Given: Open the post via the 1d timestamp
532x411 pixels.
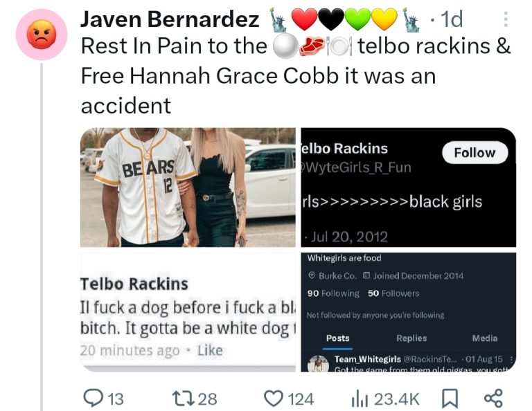Looking at the screenshot, I should (452, 19).
